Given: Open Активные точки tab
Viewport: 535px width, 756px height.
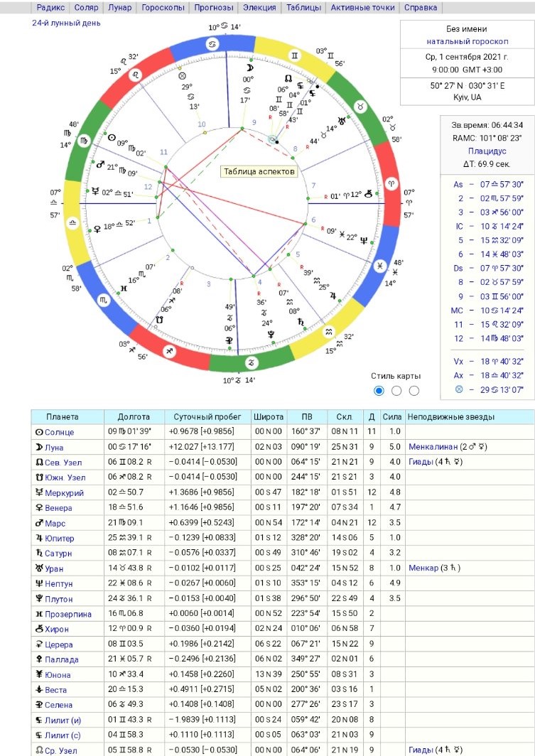Looking at the screenshot, I should 363,7.
